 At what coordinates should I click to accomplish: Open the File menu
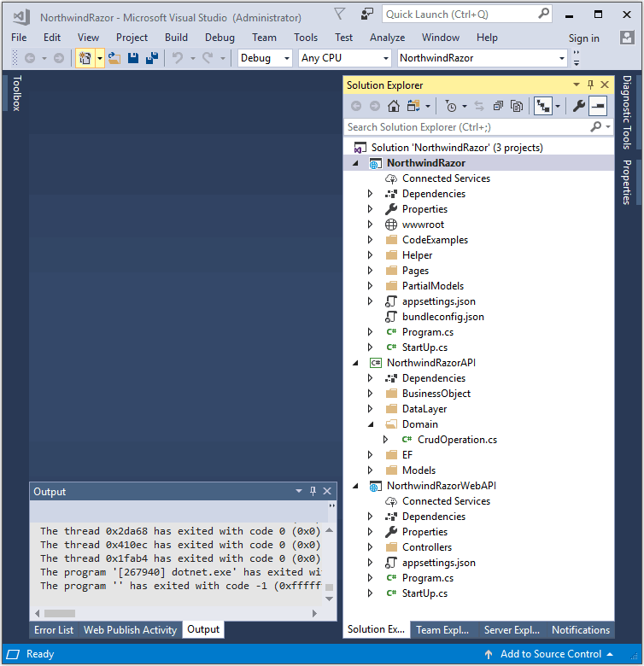pyautogui.click(x=19, y=38)
